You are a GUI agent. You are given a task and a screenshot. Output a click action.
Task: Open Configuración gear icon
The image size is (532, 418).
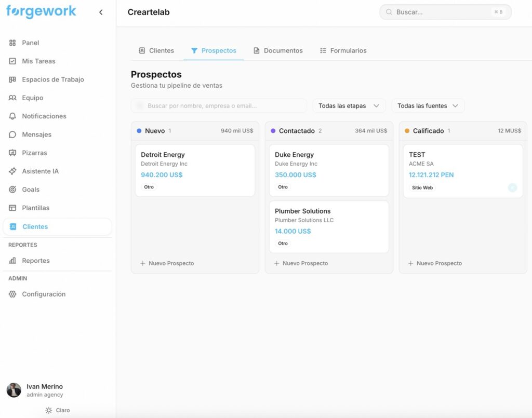coord(12,294)
